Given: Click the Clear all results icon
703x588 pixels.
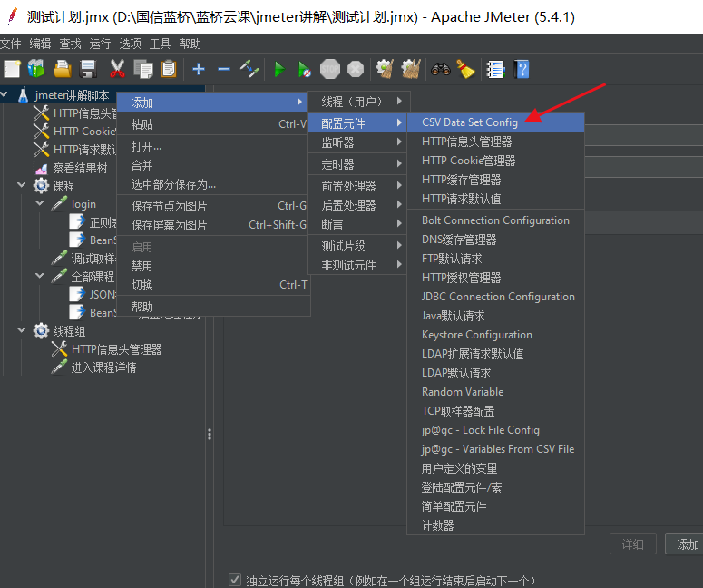Looking at the screenshot, I should [x=411, y=69].
